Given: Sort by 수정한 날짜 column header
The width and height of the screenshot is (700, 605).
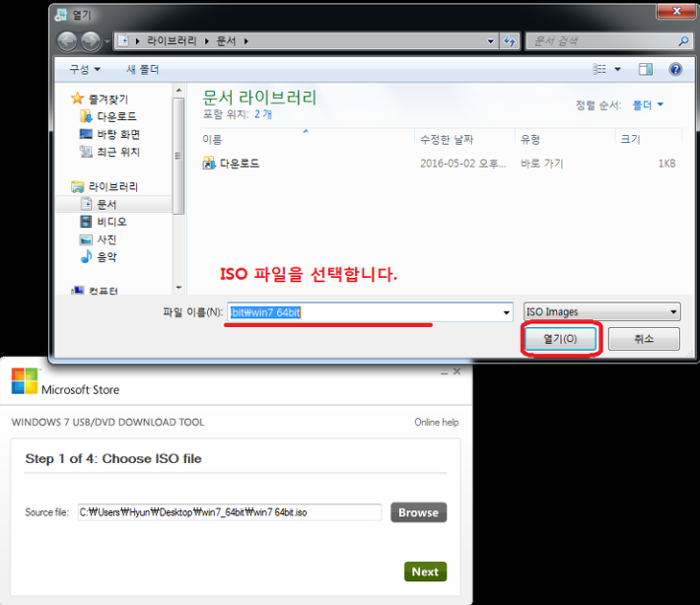Looking at the screenshot, I should click(x=465, y=140).
